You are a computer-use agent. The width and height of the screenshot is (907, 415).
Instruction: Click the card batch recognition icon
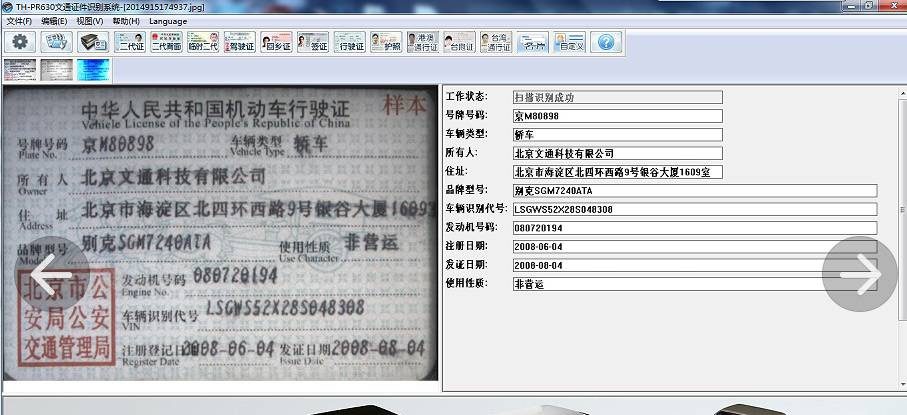57,42
